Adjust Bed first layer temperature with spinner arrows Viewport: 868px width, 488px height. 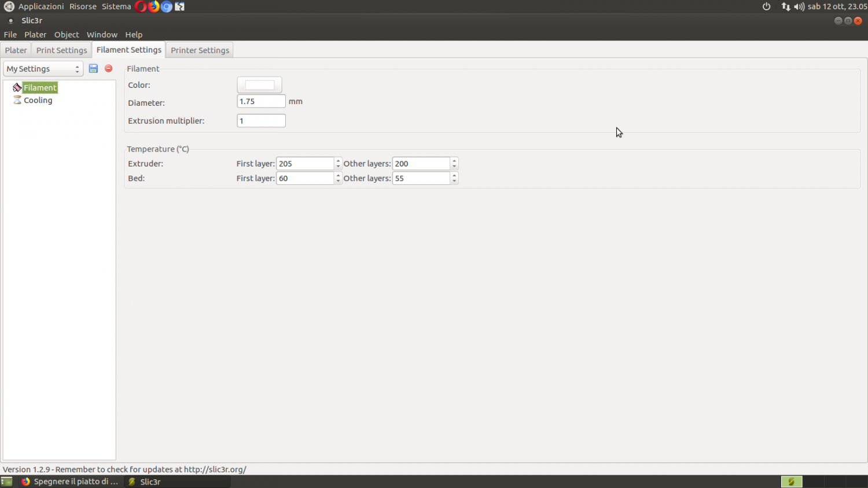click(338, 178)
